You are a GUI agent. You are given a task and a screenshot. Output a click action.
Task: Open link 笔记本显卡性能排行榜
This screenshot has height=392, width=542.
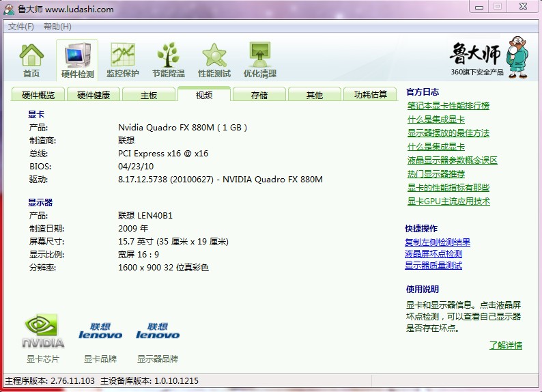coord(448,106)
